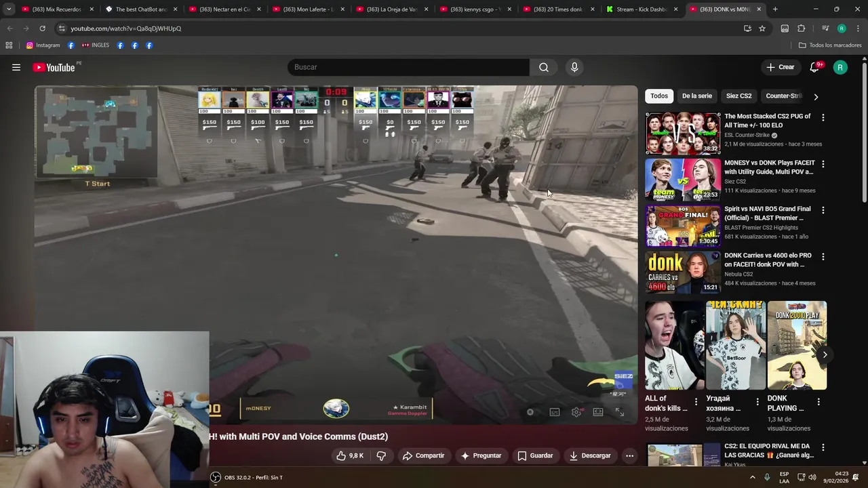Open the YouTube account avatar menu
The image size is (868, 488).
click(840, 67)
